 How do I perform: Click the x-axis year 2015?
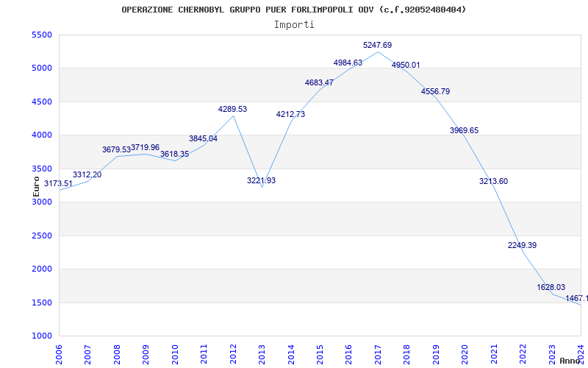pos(320,355)
